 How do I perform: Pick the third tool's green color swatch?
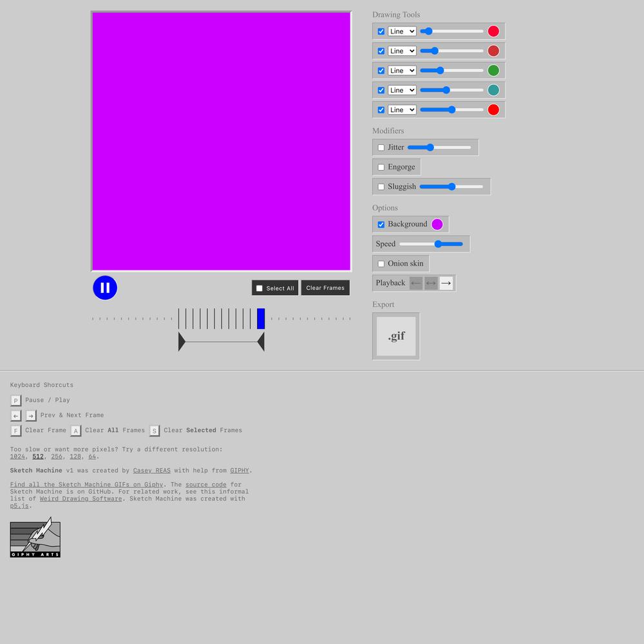pos(493,71)
